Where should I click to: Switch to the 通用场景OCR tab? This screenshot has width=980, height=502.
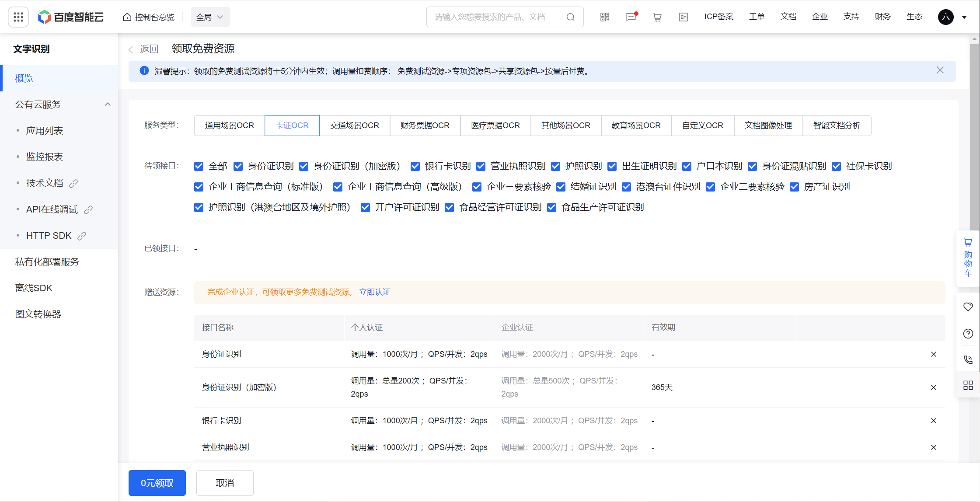click(230, 125)
